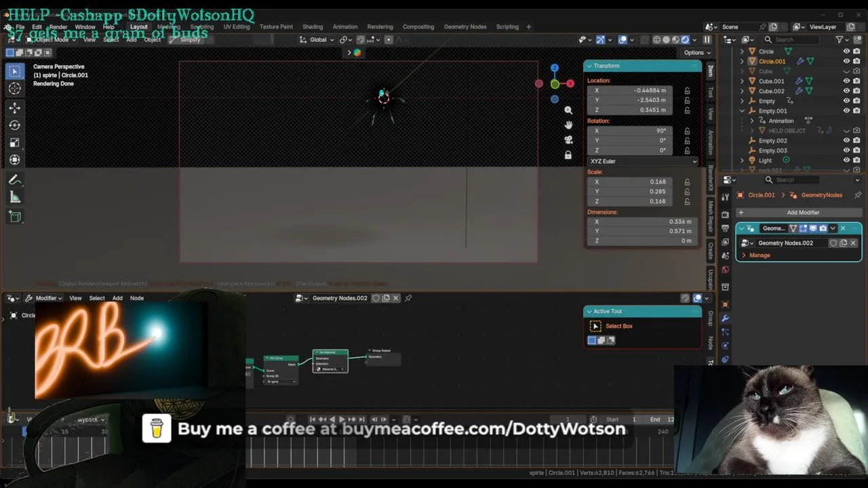This screenshot has height=488, width=868.
Task: Click the viewport pan hand icon
Action: 568,125
